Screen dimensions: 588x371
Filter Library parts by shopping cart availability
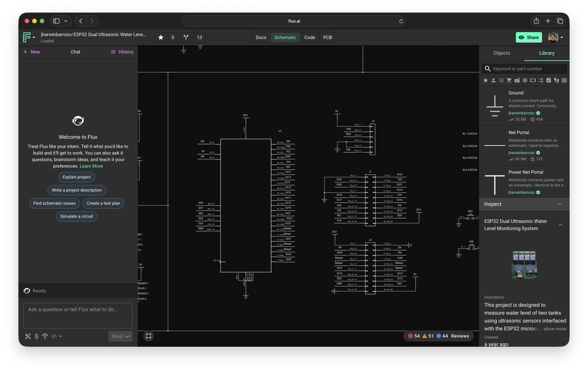(509, 80)
